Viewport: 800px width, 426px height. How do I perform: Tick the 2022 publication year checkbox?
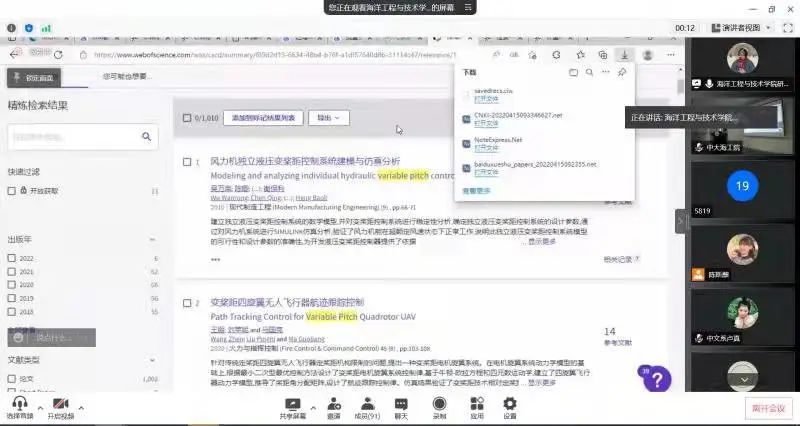11,258
